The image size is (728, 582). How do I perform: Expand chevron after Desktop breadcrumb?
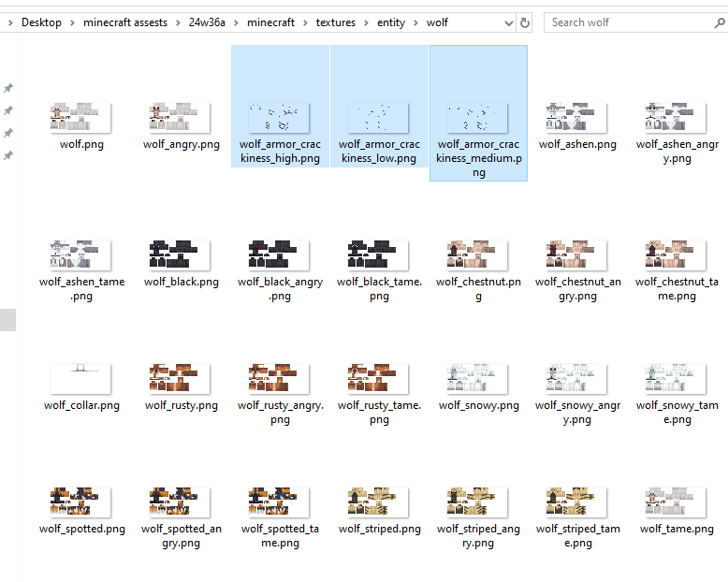tap(72, 22)
